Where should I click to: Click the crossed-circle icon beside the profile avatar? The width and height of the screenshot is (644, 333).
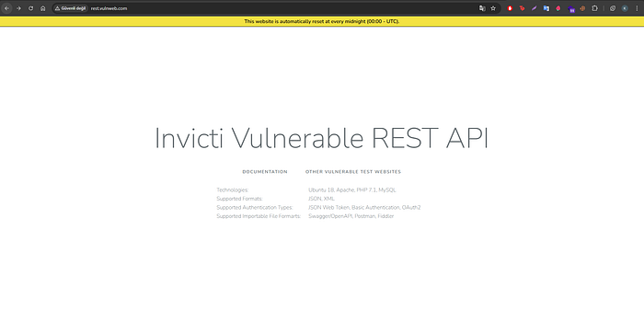point(613,8)
